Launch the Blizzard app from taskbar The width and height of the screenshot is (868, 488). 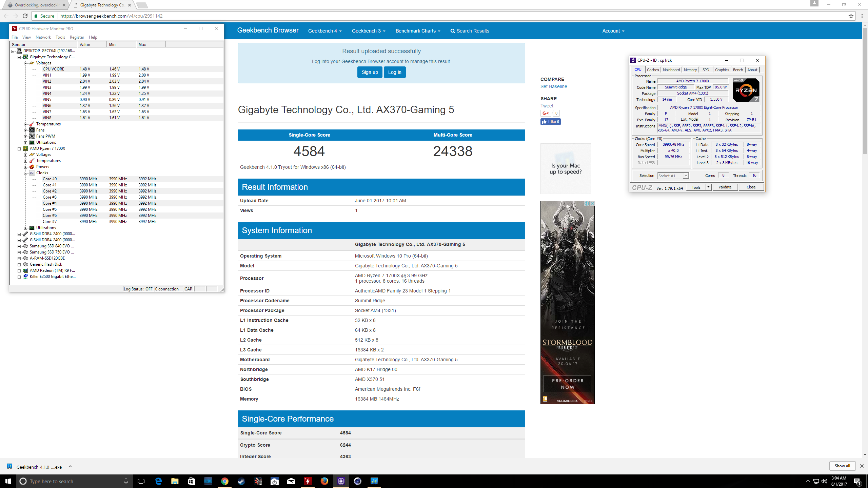208,481
